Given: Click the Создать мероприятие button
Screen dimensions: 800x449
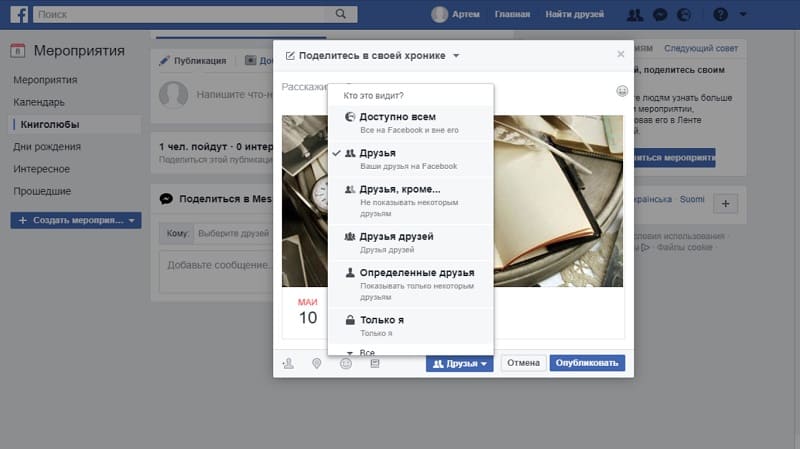Looking at the screenshot, I should click(x=76, y=220).
